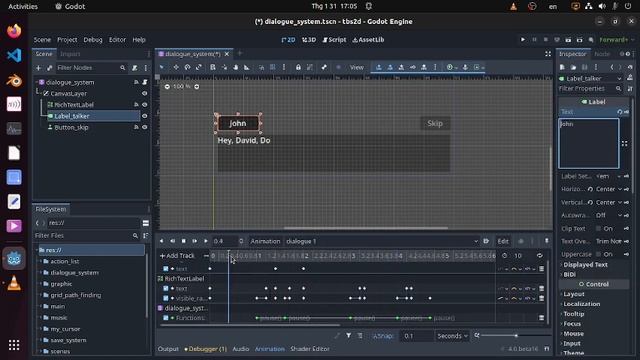640x360 pixels.
Task: Click the Skip button in viewport
Action: click(x=435, y=123)
